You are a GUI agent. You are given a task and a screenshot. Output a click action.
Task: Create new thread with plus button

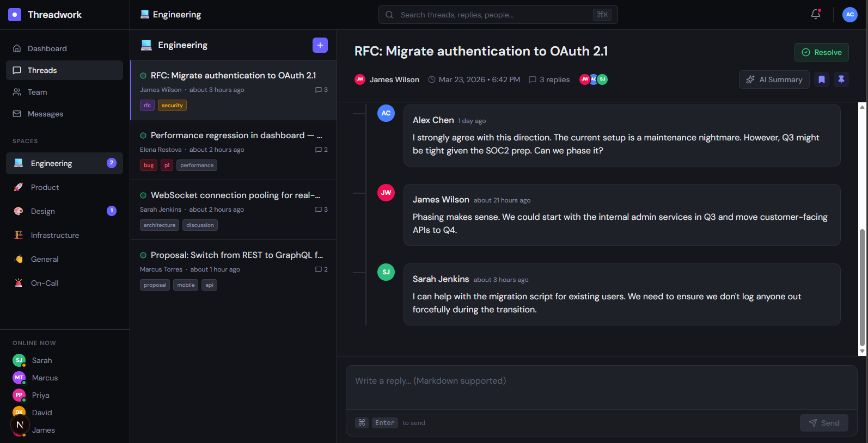coord(320,45)
